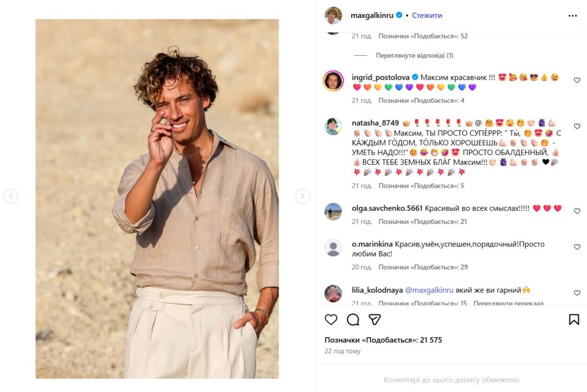Open the three-dot more options menu
This screenshot has height=392, width=587.
point(572,16)
